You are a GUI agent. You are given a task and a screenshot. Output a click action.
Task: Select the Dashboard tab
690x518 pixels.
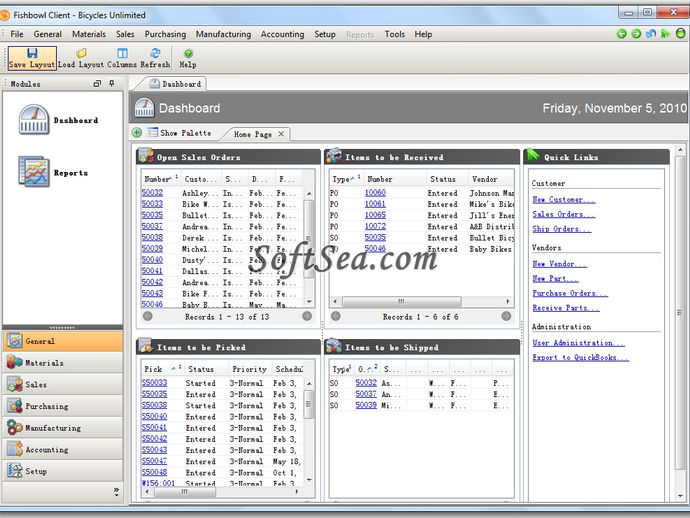point(175,84)
